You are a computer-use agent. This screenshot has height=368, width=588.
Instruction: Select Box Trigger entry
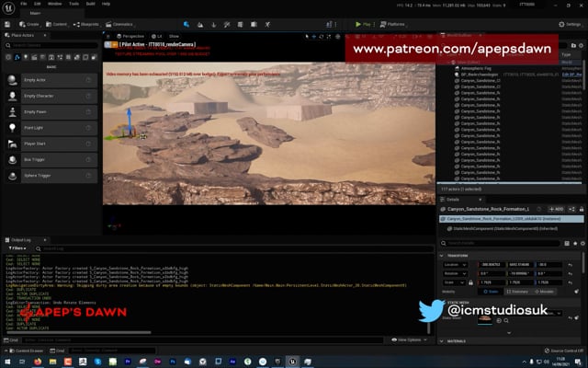[51, 159]
